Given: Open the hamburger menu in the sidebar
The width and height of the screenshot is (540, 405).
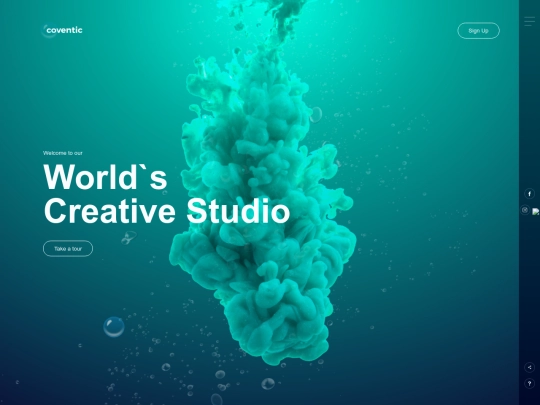Looking at the screenshot, I should pyautogui.click(x=529, y=21).
